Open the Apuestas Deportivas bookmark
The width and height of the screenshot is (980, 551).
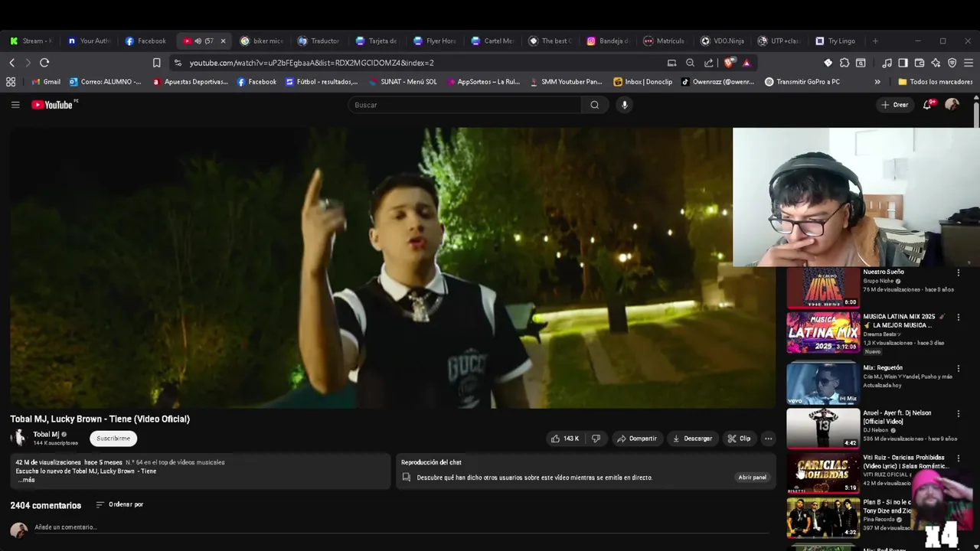tap(190, 82)
